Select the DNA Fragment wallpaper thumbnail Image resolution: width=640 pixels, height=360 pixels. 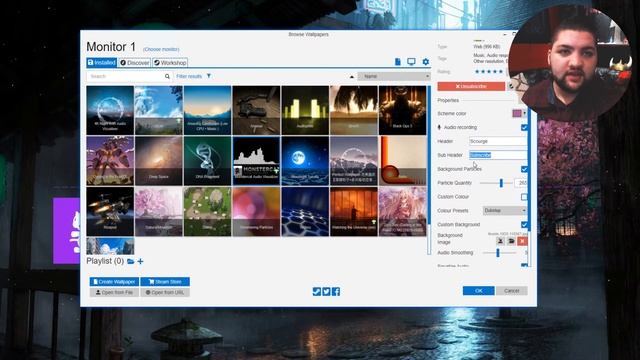[x=207, y=161]
